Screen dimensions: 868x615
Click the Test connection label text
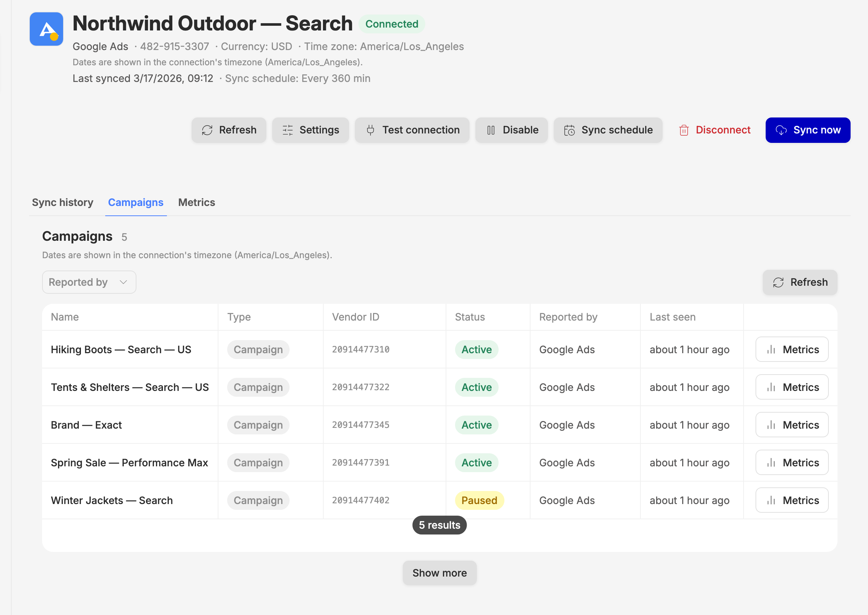[421, 130]
